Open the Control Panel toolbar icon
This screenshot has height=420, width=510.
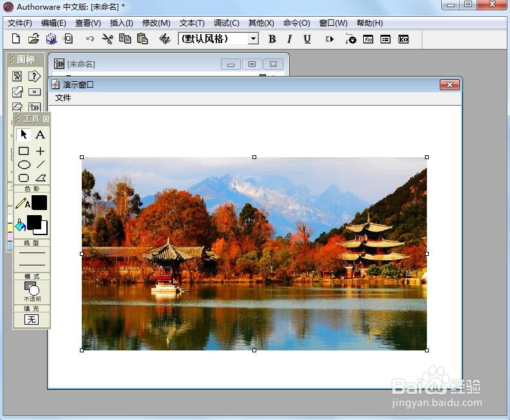click(x=350, y=39)
